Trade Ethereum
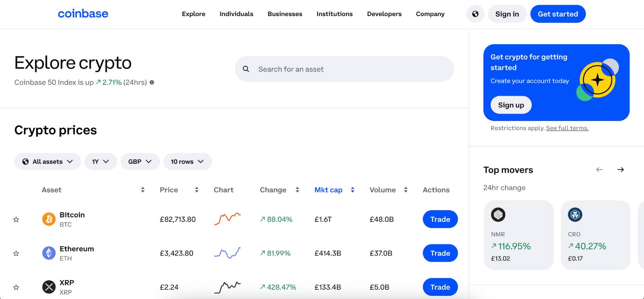Screen dimensions: 644x299 point(440,253)
